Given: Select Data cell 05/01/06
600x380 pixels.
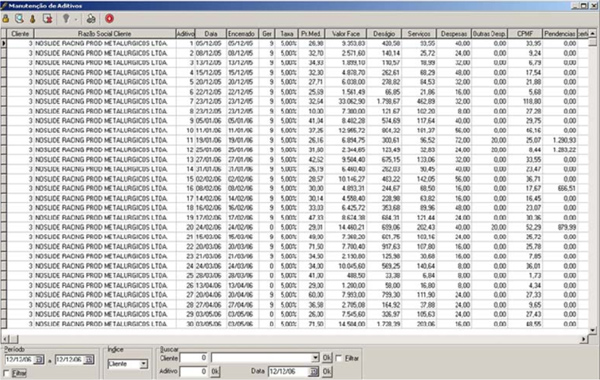Looking at the screenshot, I should point(211,121).
